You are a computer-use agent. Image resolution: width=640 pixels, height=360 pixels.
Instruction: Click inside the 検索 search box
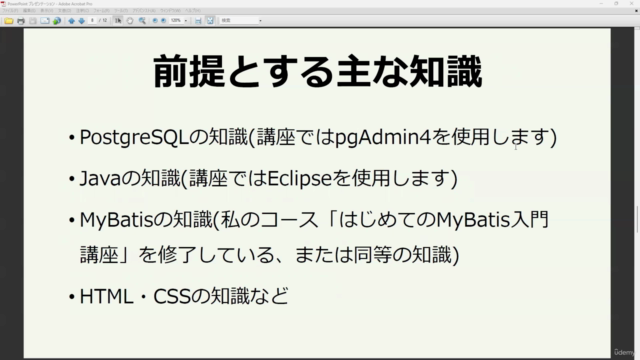click(239, 20)
